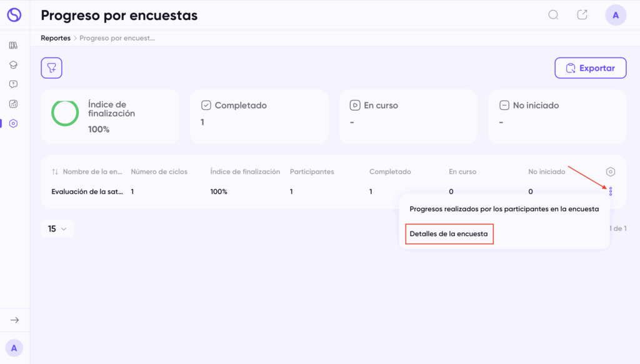This screenshot has height=364, width=640.
Task: Select Detalles de la encuesta option
Action: click(449, 234)
